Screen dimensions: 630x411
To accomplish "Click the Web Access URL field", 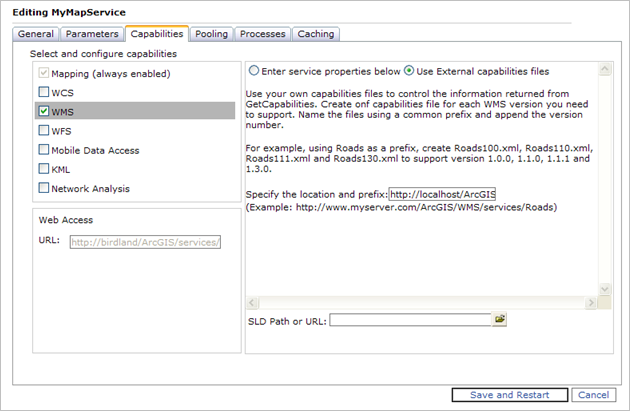I will [x=145, y=241].
